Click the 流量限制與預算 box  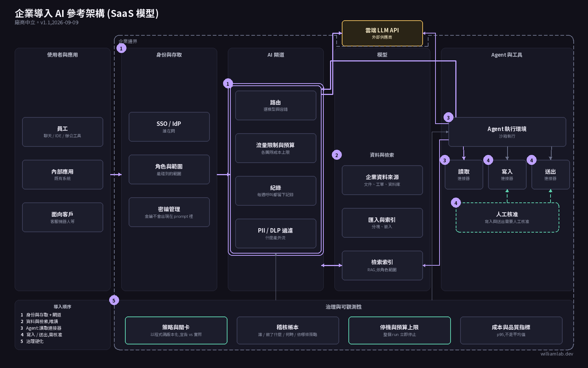click(x=276, y=148)
